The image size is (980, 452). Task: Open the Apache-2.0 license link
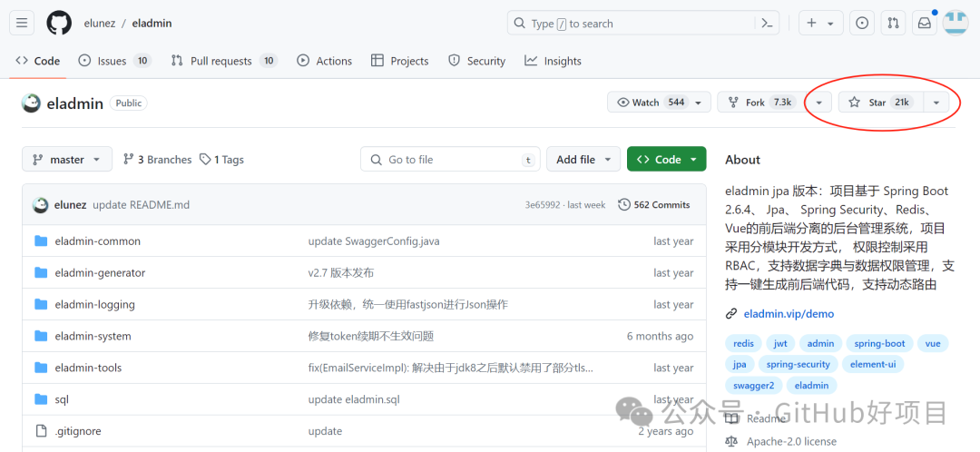(791, 441)
